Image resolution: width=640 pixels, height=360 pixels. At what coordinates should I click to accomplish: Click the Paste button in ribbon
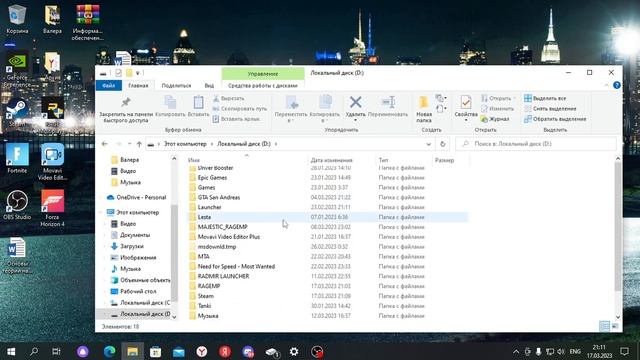[x=198, y=106]
